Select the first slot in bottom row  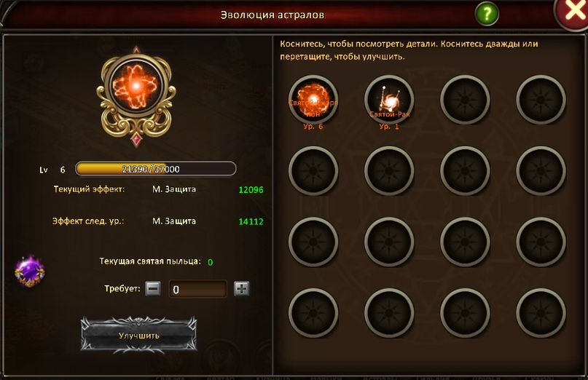click(x=313, y=313)
